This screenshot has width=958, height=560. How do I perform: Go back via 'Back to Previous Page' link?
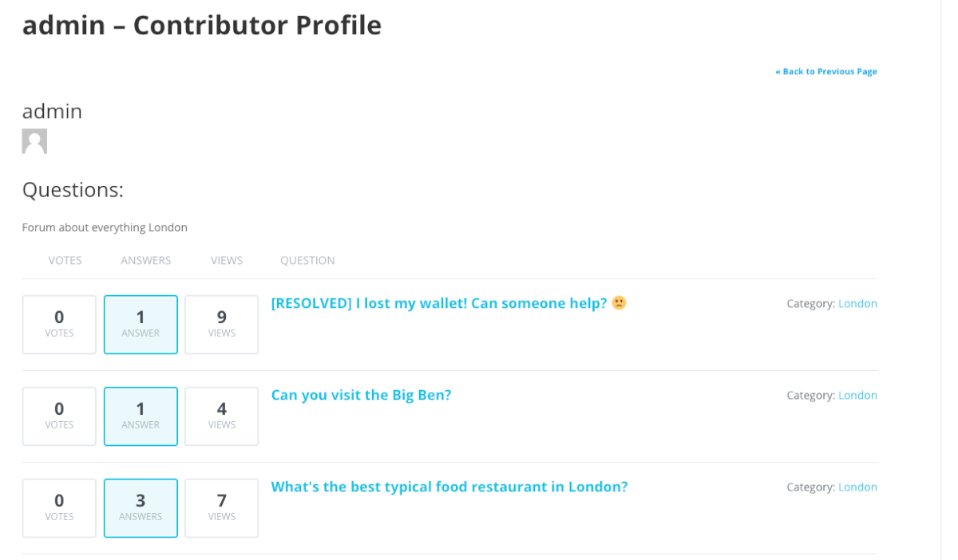(825, 72)
